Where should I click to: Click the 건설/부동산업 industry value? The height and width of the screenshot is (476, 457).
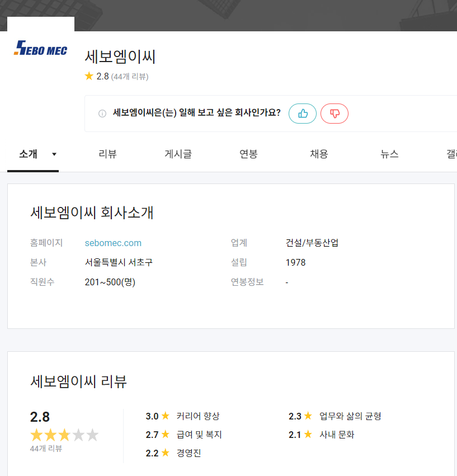coord(312,243)
